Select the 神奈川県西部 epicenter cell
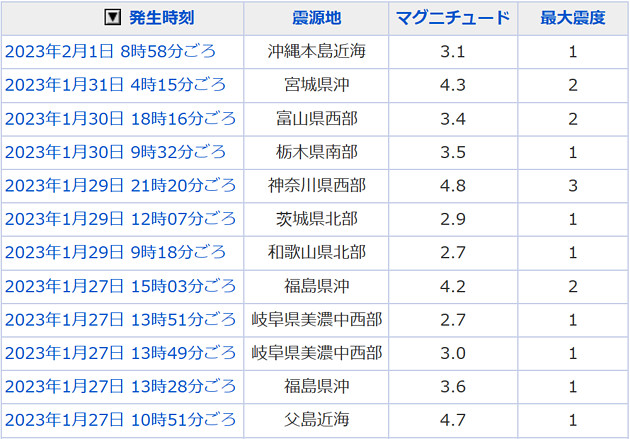The height and width of the screenshot is (439, 630). pos(316,185)
